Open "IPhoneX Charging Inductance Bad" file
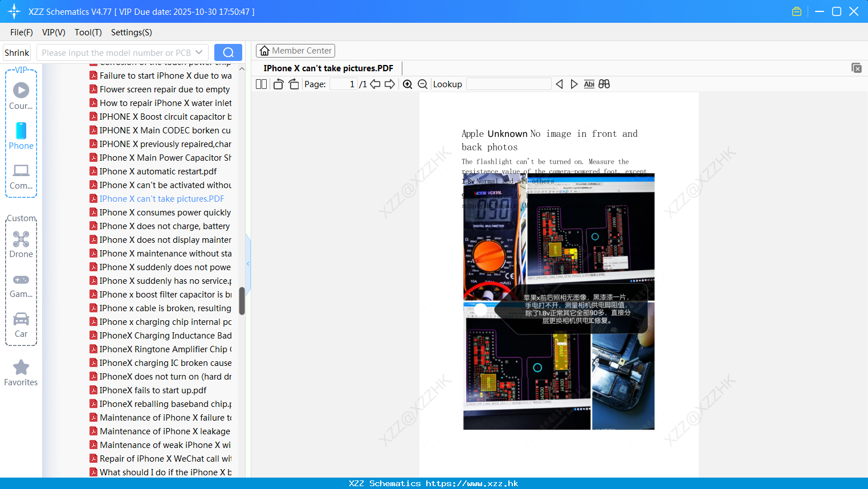868x489 pixels. pos(161,336)
